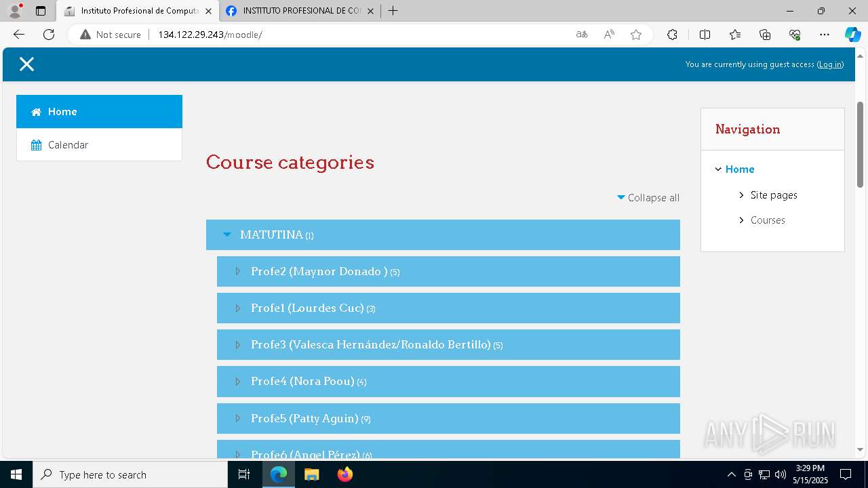Viewport: 868px width, 488px height.
Task: Open Microsoft Edge taskbar icon
Action: point(279,474)
